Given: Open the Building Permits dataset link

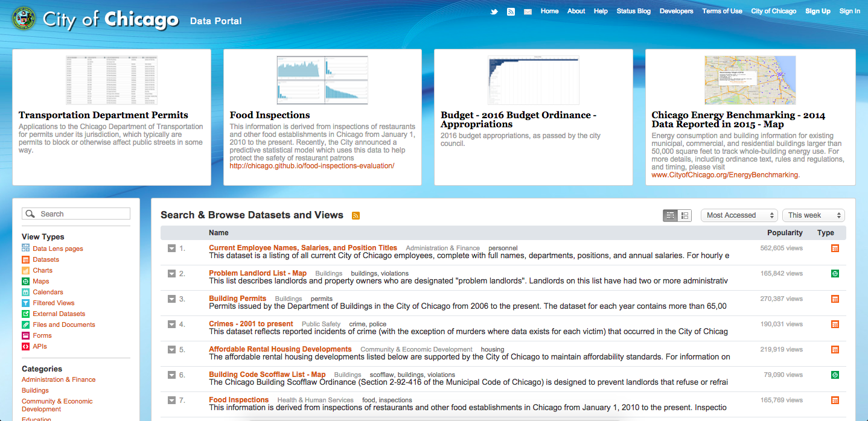Looking at the screenshot, I should coord(237,299).
